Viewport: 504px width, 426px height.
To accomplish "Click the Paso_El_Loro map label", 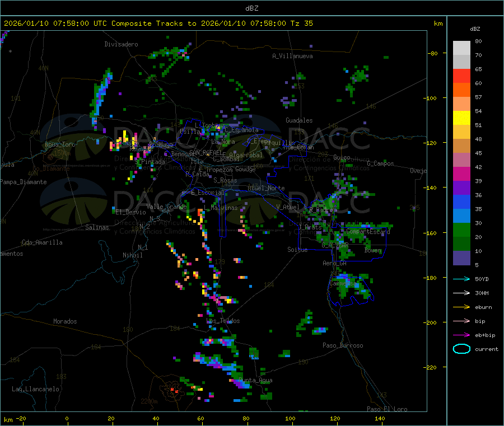I will click(388, 409).
